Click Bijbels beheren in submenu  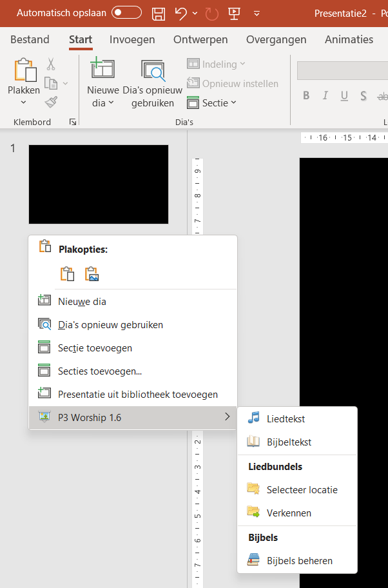tap(300, 560)
